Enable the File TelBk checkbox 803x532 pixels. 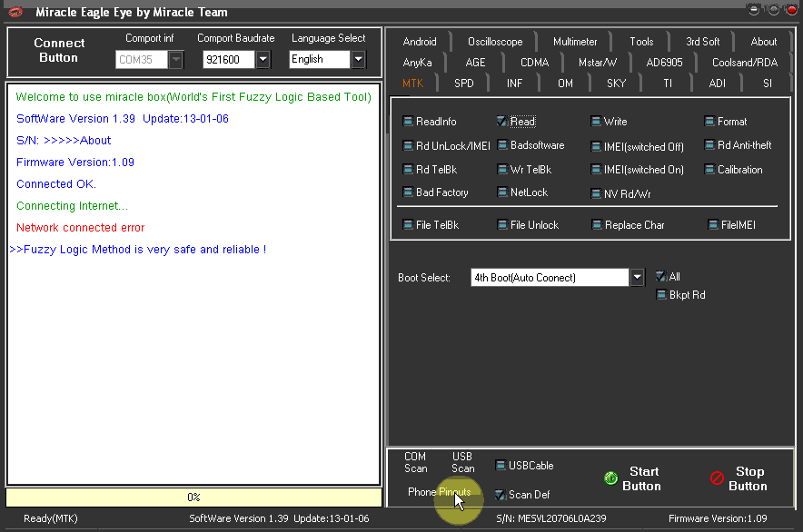point(408,225)
